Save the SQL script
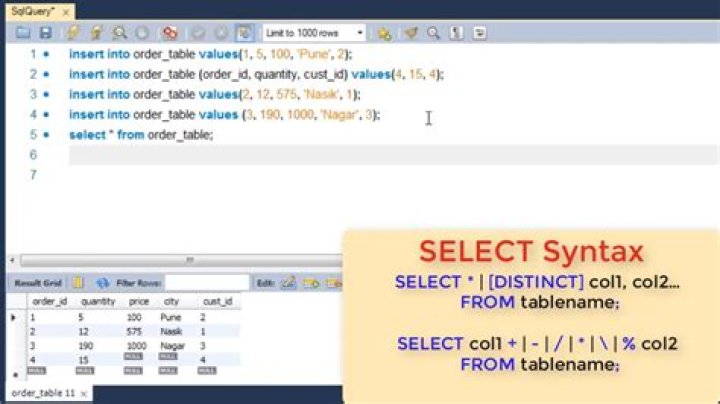The width and height of the screenshot is (720, 404). (45, 33)
